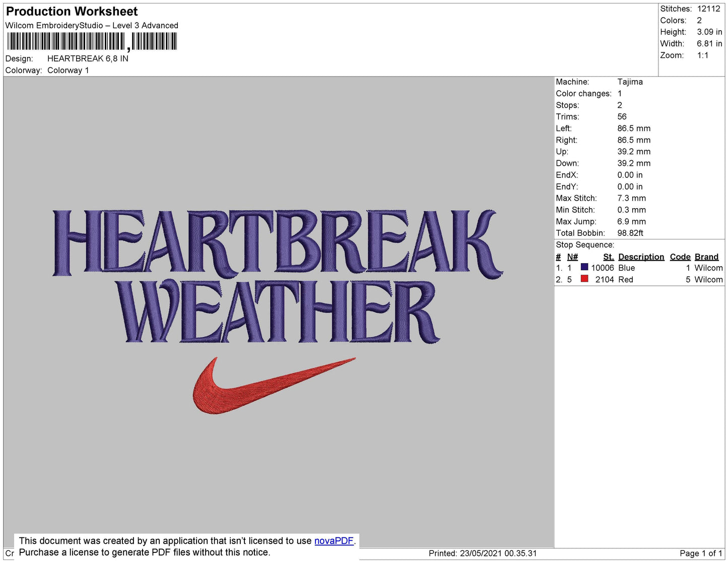Click the Machine value Tajima
Image resolution: width=728 pixels, height=563 pixels.
[x=630, y=82]
